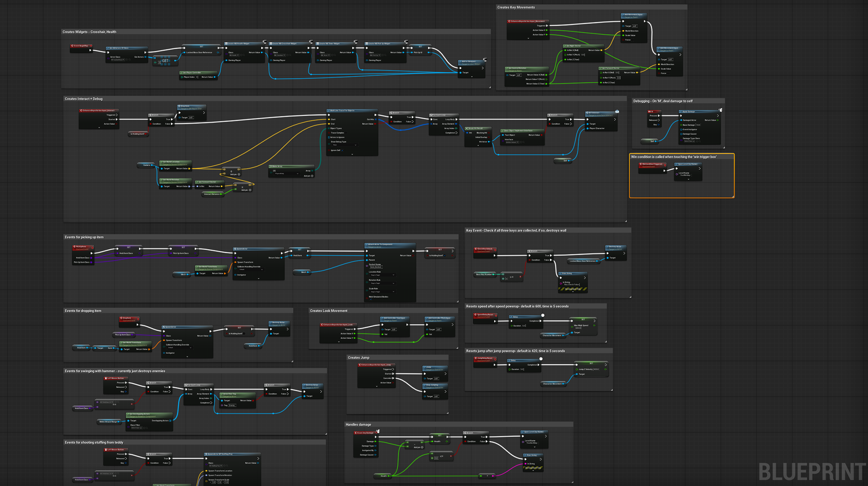The width and height of the screenshot is (868, 486).
Task: Open the Make Array element dropdown
Action: coord(286,173)
